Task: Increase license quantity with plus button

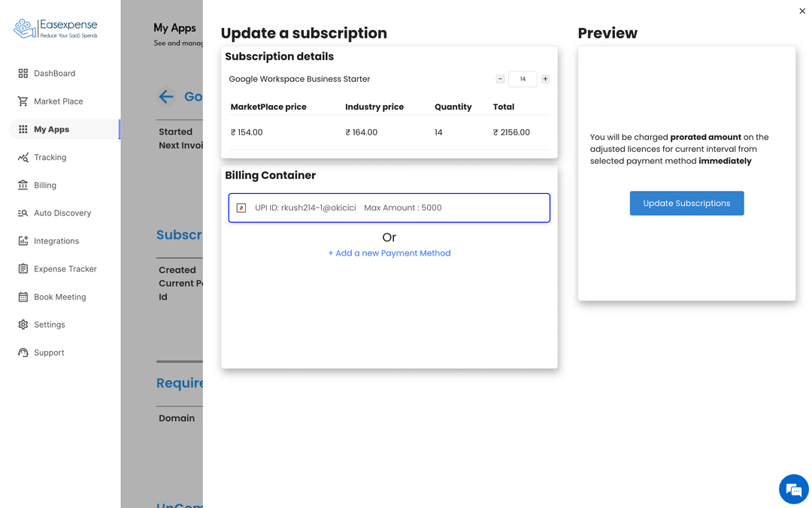Action: [x=545, y=79]
